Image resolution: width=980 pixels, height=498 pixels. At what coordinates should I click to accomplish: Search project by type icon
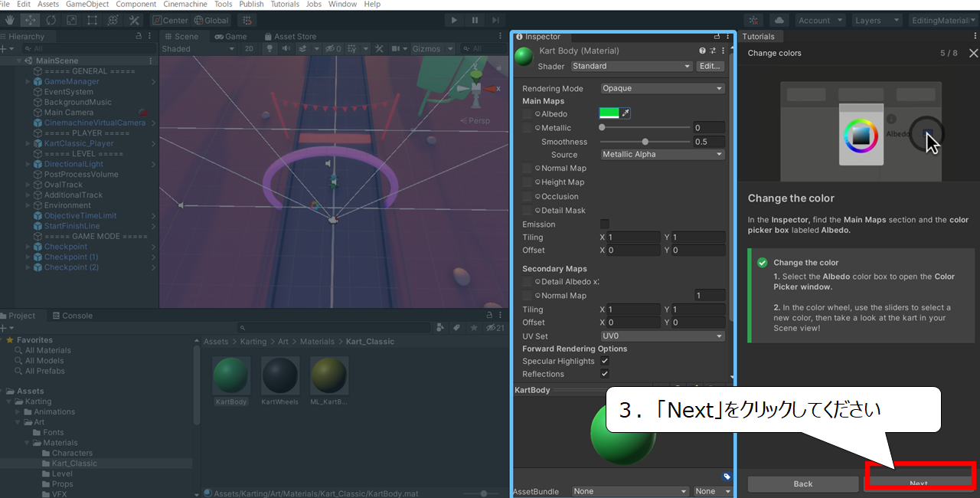click(x=440, y=328)
